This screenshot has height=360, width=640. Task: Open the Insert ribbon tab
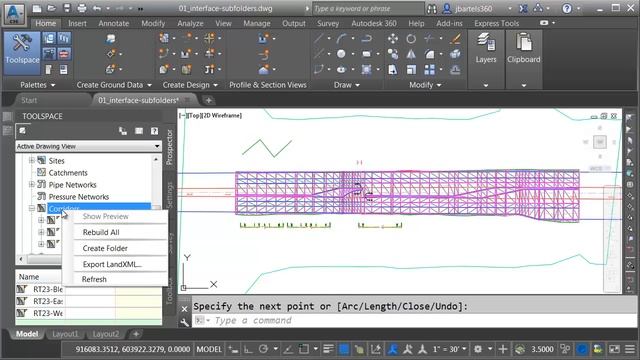(77, 23)
